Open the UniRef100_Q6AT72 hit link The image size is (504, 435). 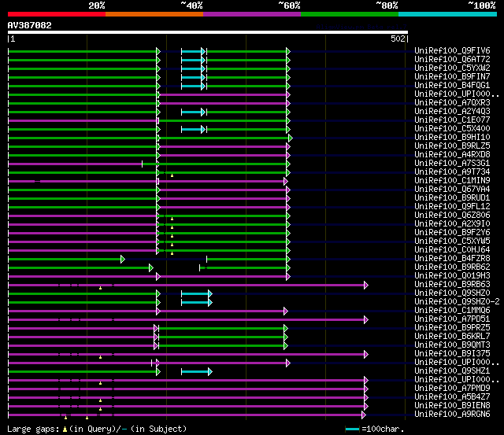pyautogui.click(x=452, y=60)
